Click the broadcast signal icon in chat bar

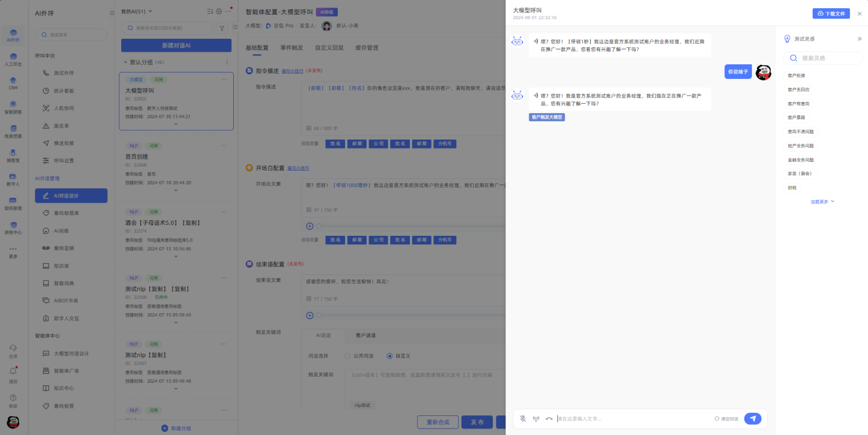536,419
